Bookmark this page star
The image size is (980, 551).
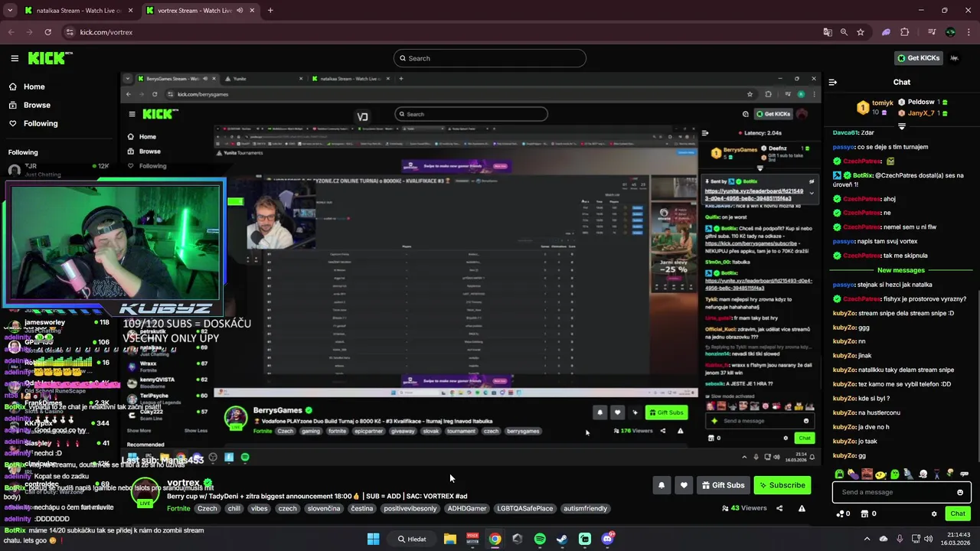click(861, 32)
